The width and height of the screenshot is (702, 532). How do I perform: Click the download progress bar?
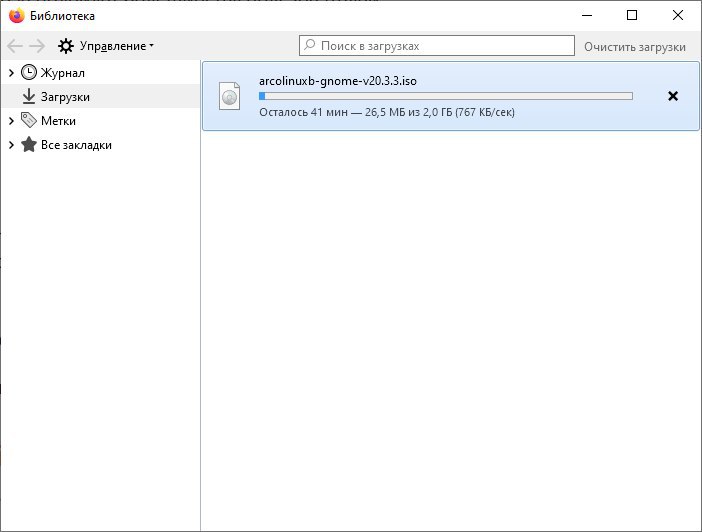tap(445, 96)
